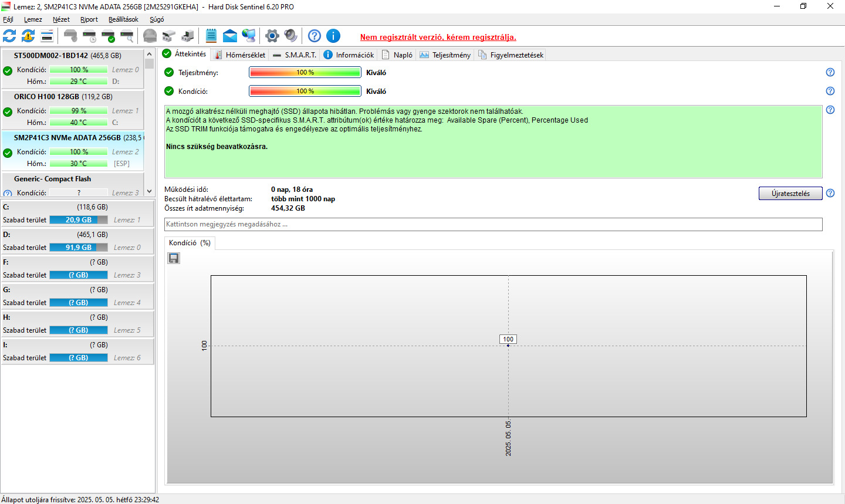Open the Beállítások menu
The image size is (845, 504).
[123, 19]
